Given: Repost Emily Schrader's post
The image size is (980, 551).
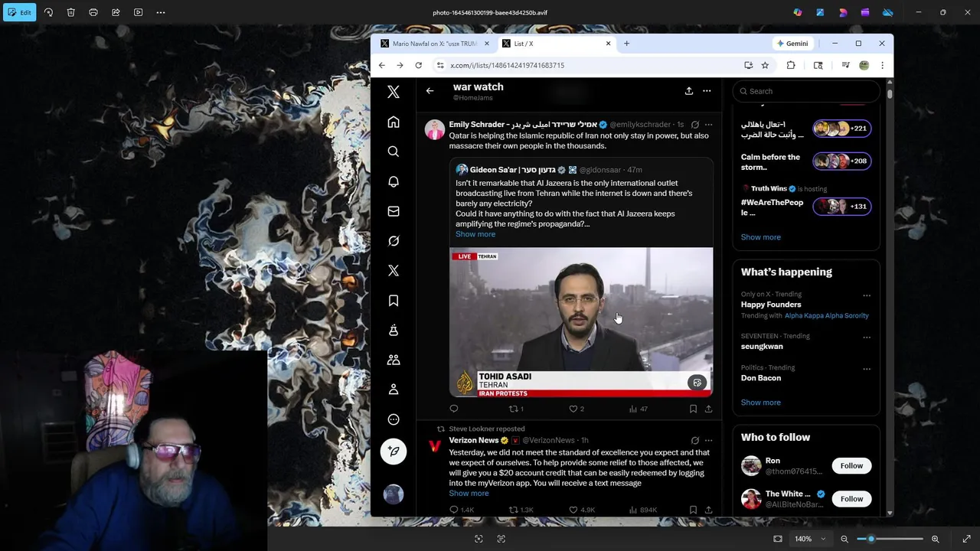Looking at the screenshot, I should 516,409.
